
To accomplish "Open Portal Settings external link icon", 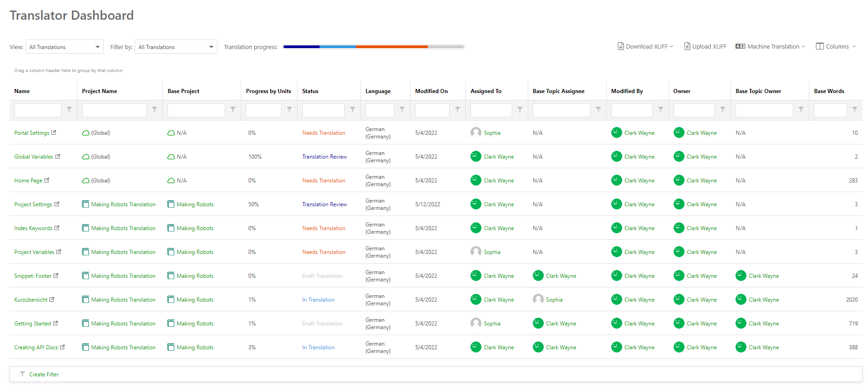I will click(x=54, y=132).
